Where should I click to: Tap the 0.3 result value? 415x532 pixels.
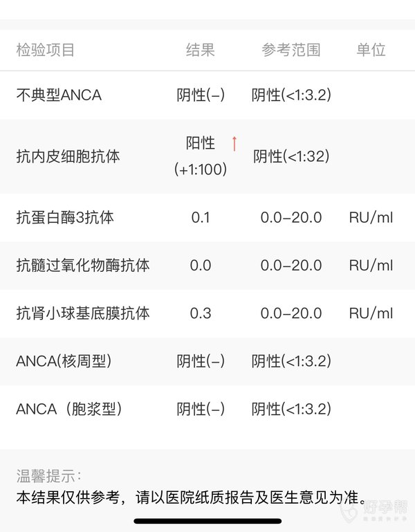tap(201, 313)
